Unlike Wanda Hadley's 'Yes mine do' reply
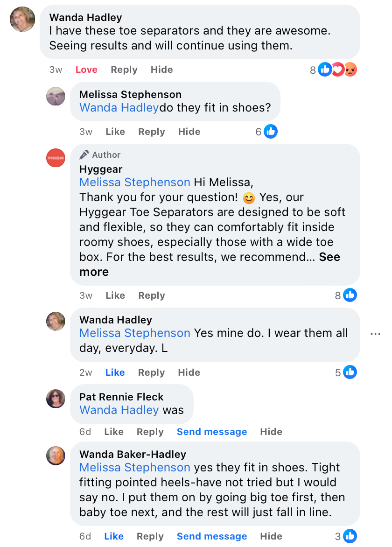 pos(115,372)
